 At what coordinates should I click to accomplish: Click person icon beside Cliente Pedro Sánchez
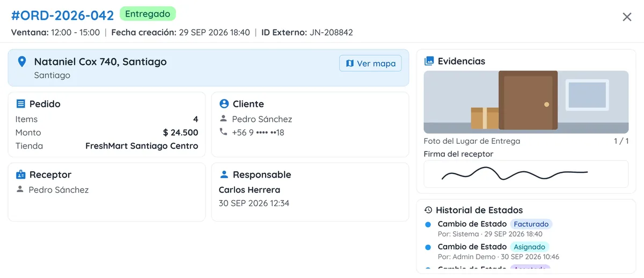224,119
